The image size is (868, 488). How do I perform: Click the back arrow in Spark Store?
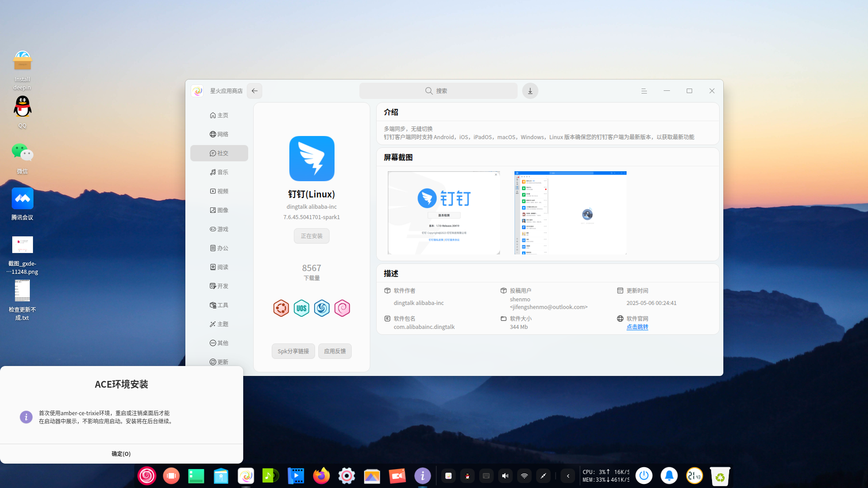click(255, 91)
